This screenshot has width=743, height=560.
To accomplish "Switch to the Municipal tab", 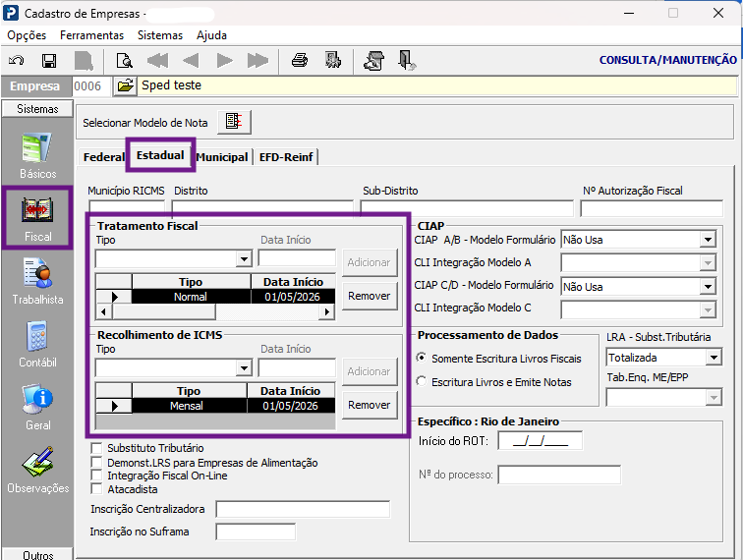I will tap(222, 157).
